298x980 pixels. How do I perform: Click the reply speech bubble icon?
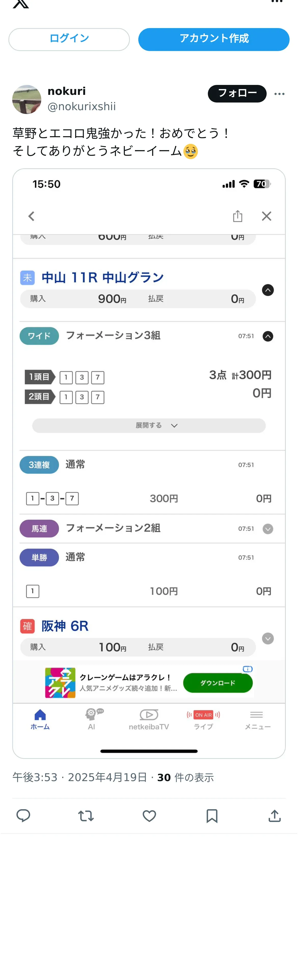tap(23, 815)
